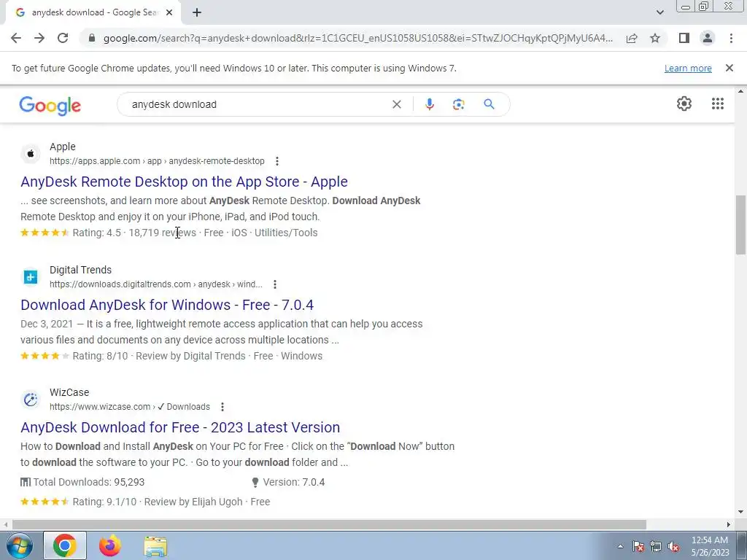
Task: Click 'Rating: 4.5 · 18,719 reviews' text
Action: coord(134,233)
